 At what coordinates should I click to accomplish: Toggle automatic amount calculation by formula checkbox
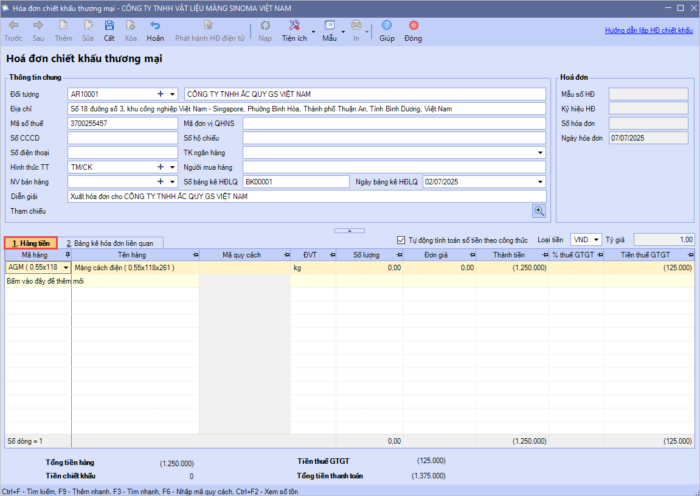(x=401, y=240)
